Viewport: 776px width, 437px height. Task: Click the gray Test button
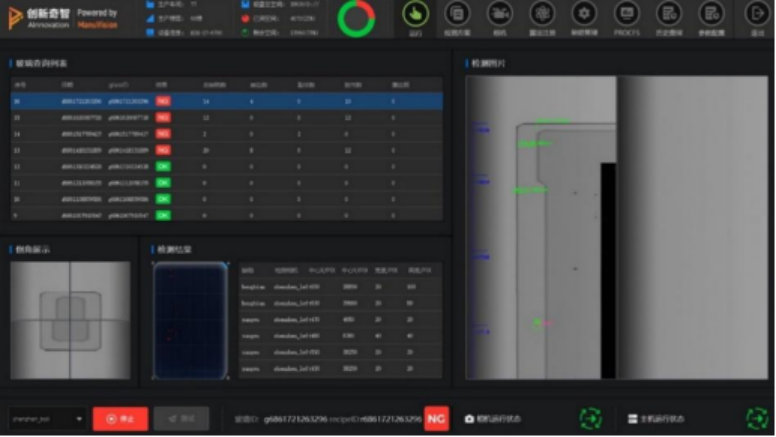click(181, 419)
